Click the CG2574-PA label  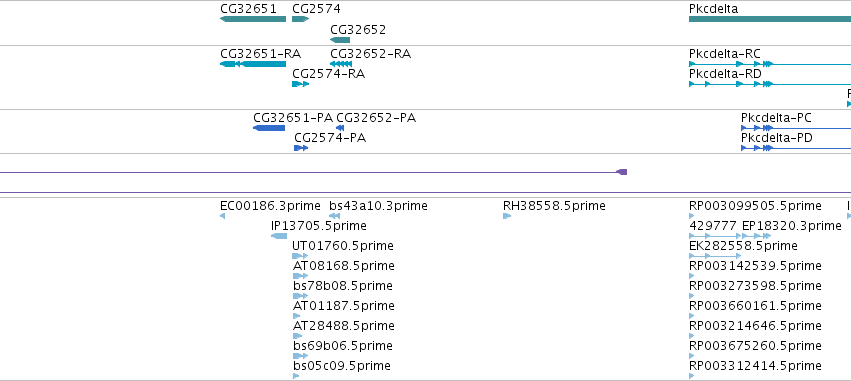[330, 138]
